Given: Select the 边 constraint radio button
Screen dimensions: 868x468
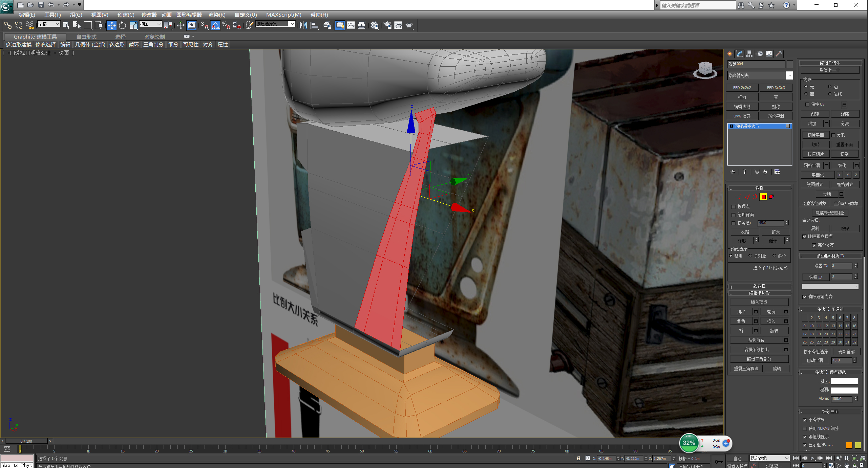Looking at the screenshot, I should [x=830, y=87].
